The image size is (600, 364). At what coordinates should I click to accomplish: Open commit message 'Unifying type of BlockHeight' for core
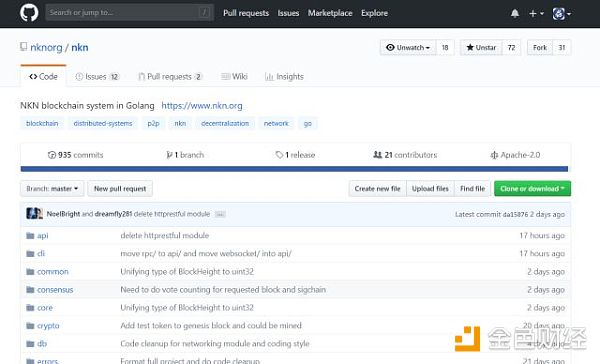[x=187, y=308]
